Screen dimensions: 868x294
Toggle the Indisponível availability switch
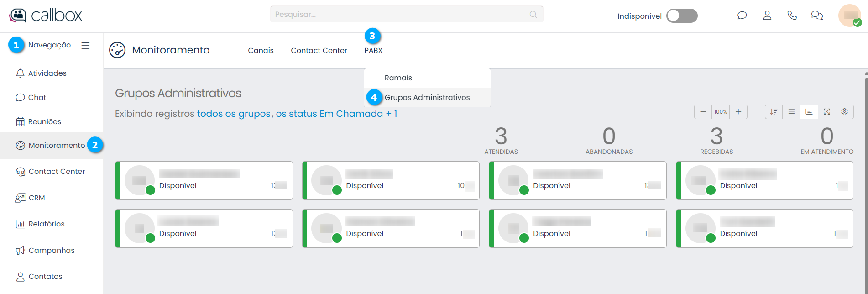(682, 16)
